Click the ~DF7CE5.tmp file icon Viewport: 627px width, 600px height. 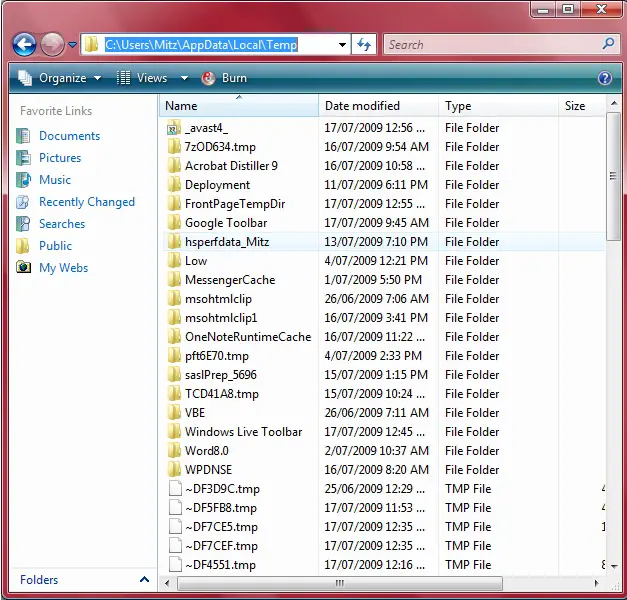pos(175,527)
